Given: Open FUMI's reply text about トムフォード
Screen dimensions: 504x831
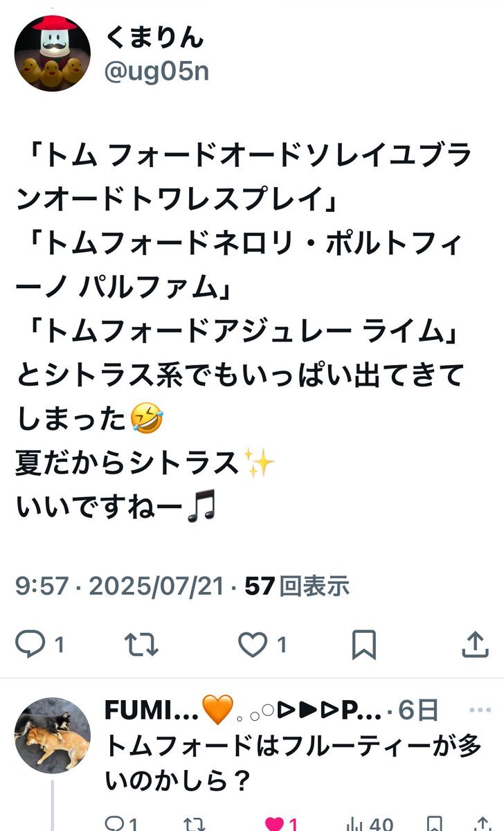Looking at the screenshot, I should click(292, 764).
